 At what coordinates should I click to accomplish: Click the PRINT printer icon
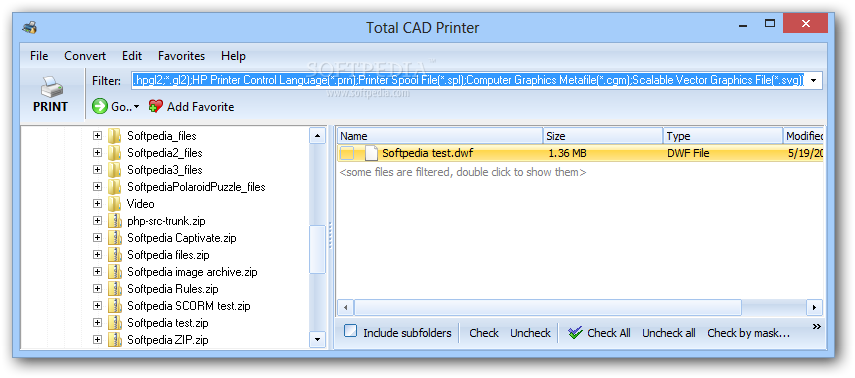click(x=51, y=86)
